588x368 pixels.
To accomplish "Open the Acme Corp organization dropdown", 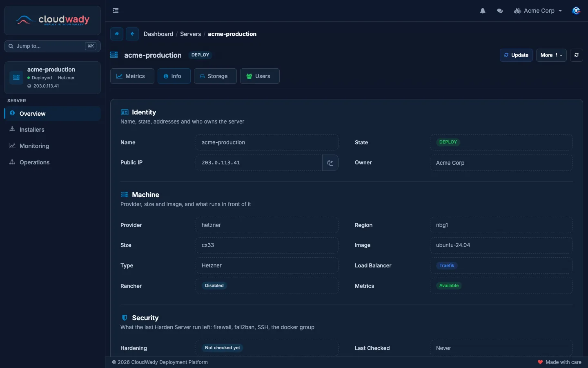I will (x=538, y=11).
